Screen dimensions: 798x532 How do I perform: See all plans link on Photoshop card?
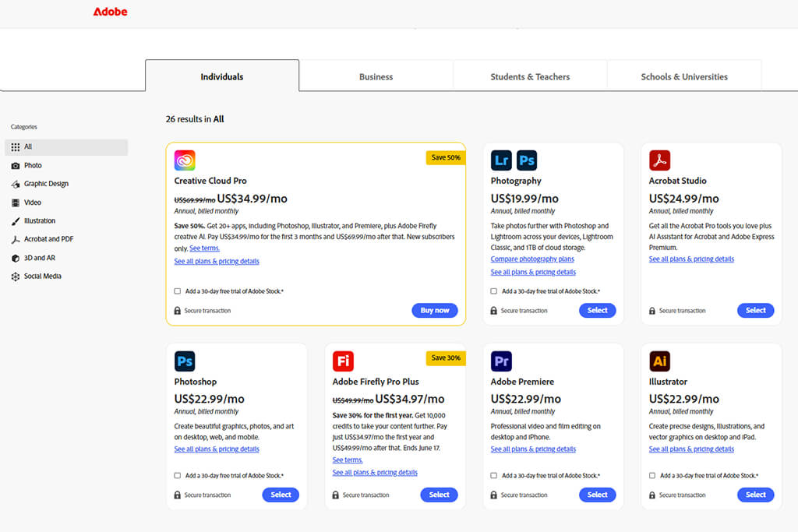click(x=217, y=449)
